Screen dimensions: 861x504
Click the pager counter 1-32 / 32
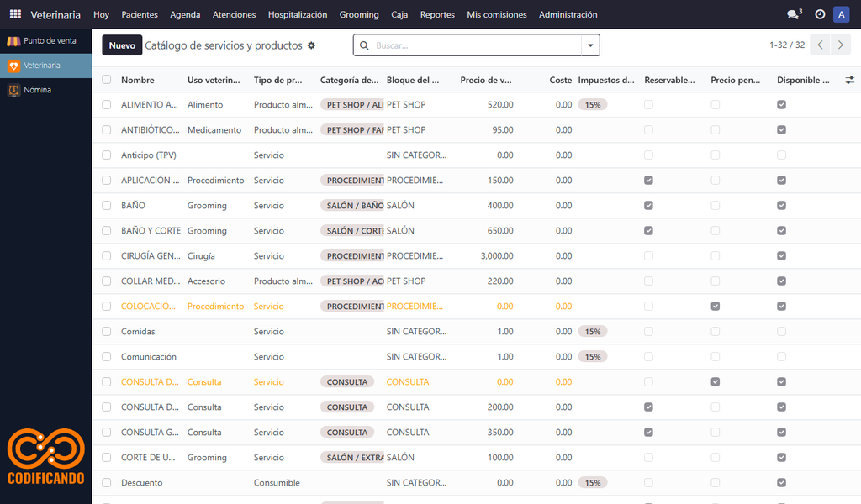pyautogui.click(x=787, y=45)
